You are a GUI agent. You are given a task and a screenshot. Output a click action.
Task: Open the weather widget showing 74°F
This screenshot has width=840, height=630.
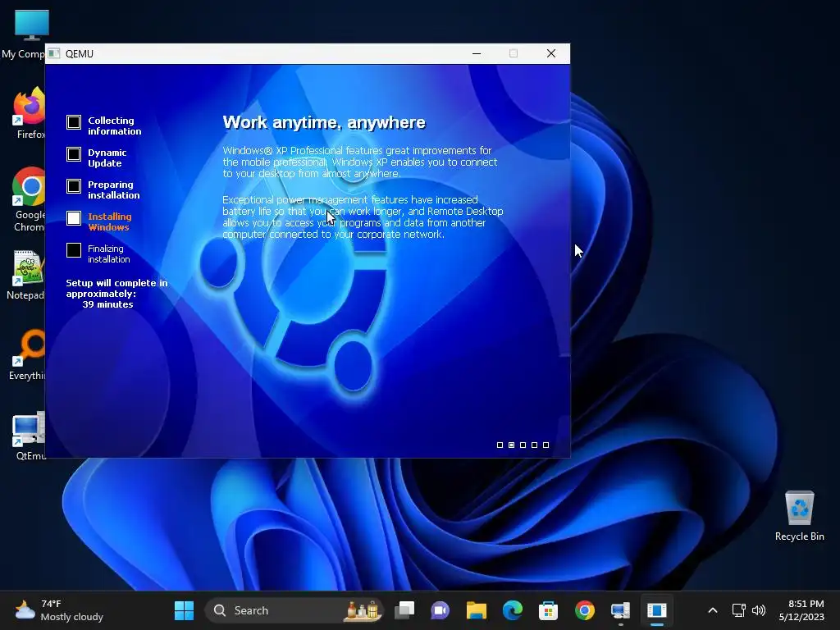tap(59, 610)
